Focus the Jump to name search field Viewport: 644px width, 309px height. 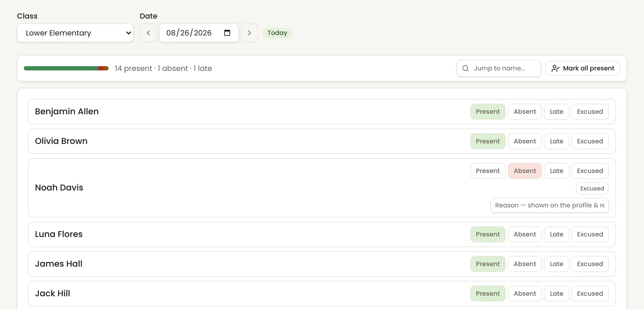pos(499,68)
